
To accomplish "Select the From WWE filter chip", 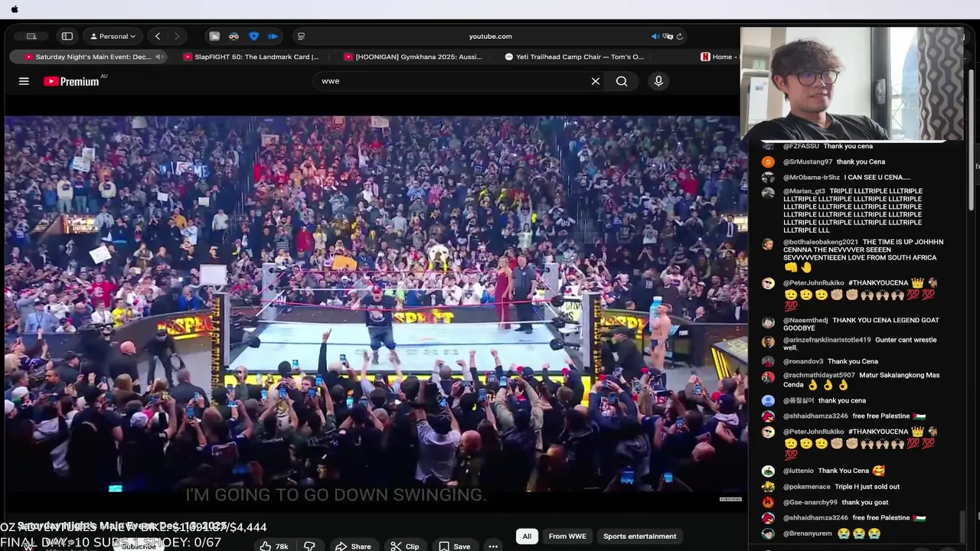I will click(567, 536).
